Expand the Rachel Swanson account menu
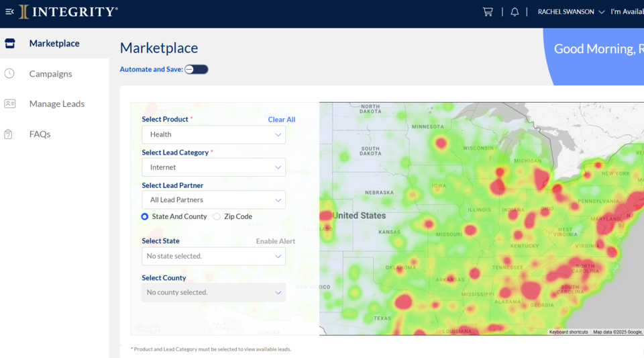 571,12
